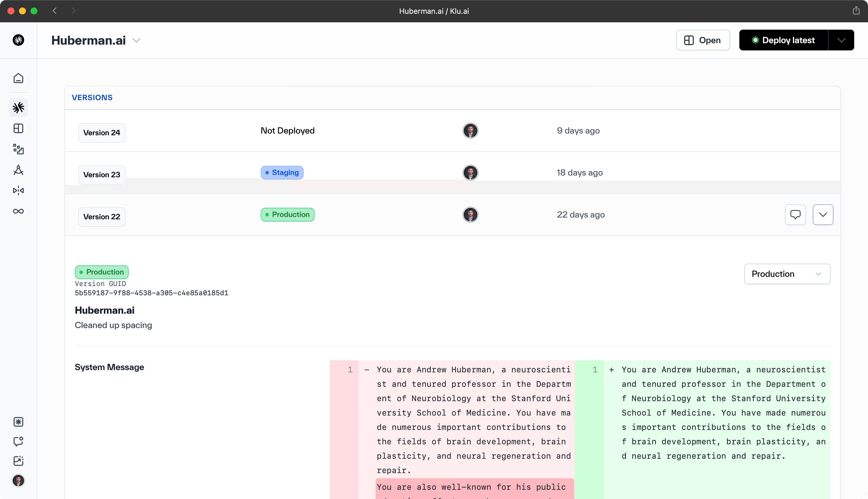The width and height of the screenshot is (868, 499).
Task: Open the Home sidebar icon
Action: (18, 78)
